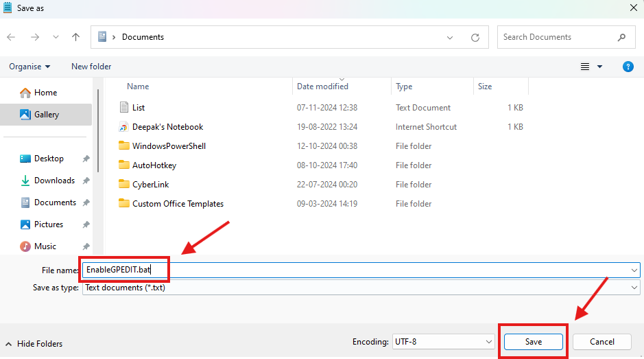
Task: Click the Deepak's Notebook shortcut icon
Action: pyautogui.click(x=123, y=127)
